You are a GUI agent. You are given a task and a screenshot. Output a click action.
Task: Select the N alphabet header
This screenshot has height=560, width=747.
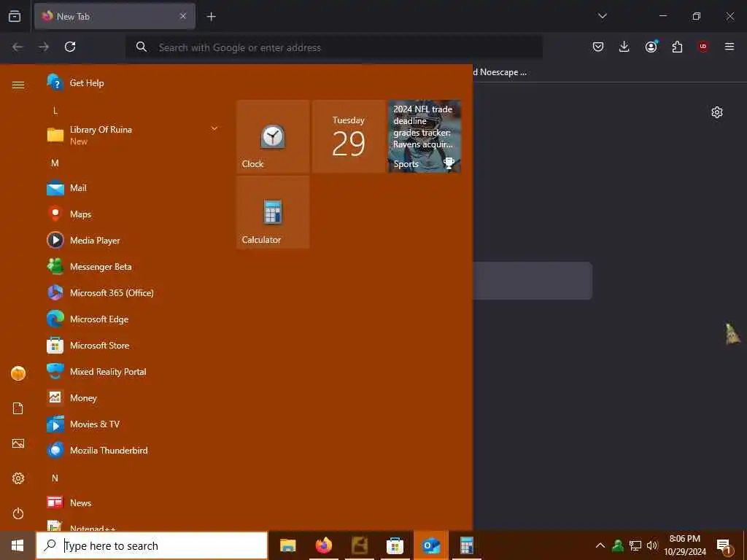click(55, 478)
